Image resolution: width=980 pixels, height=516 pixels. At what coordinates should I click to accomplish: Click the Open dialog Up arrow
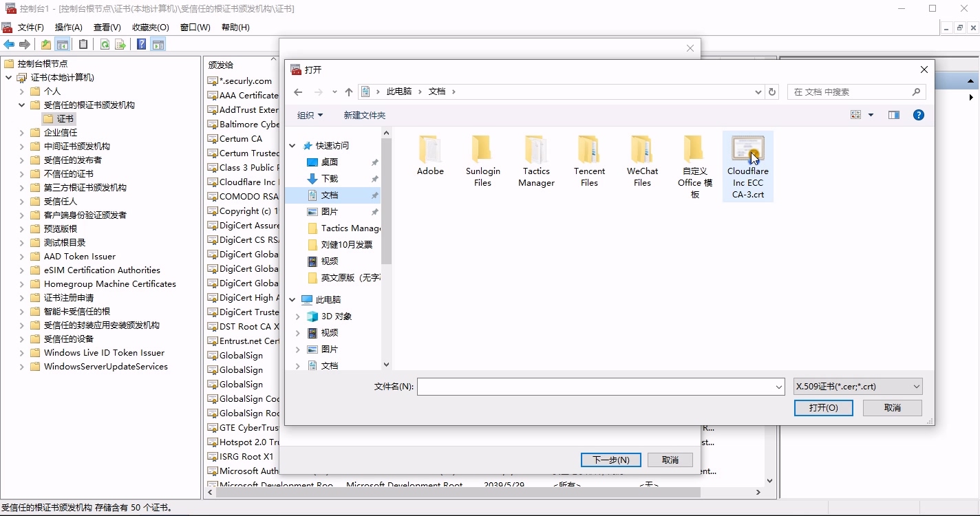[x=349, y=92]
